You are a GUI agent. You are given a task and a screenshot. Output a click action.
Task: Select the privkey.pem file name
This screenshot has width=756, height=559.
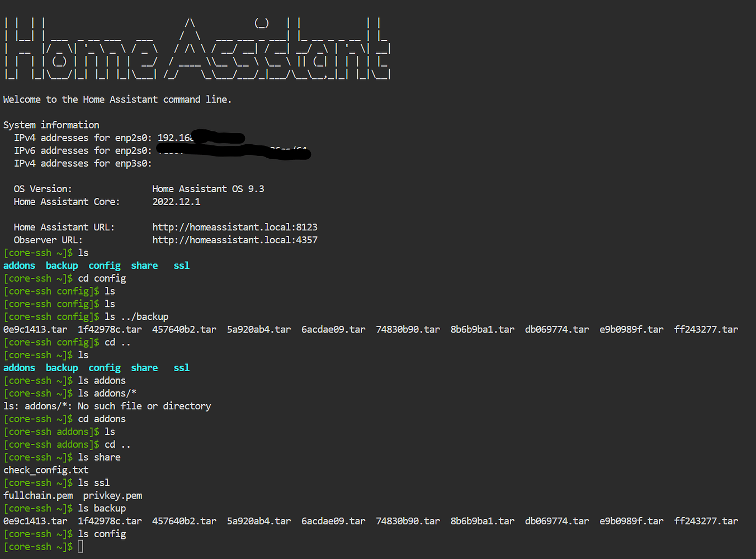point(112,496)
